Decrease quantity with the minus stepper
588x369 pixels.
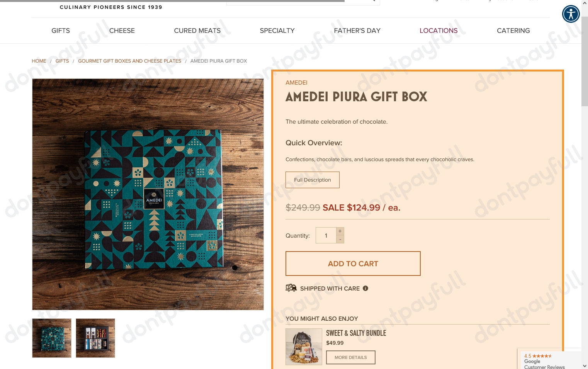point(340,240)
